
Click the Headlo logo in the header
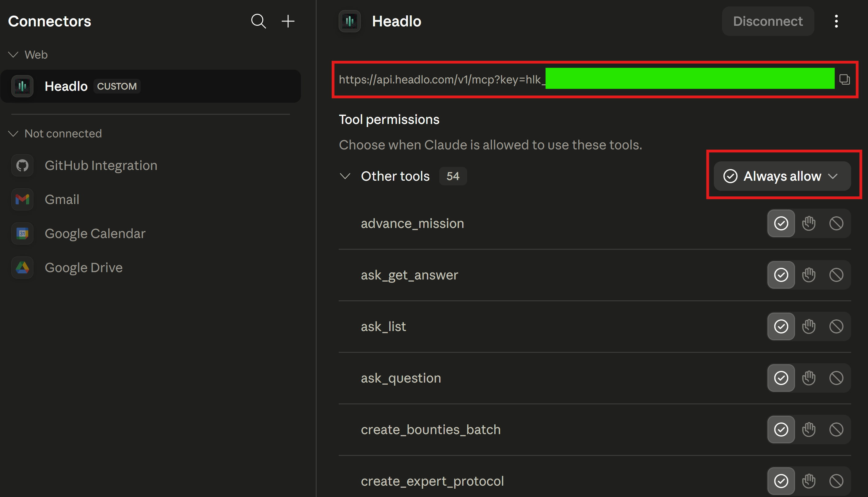coord(349,21)
